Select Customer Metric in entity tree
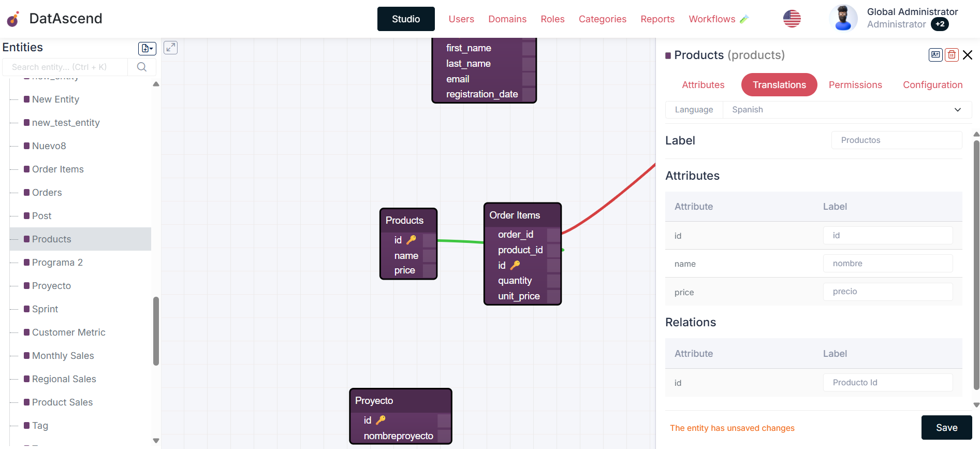 pyautogui.click(x=68, y=332)
